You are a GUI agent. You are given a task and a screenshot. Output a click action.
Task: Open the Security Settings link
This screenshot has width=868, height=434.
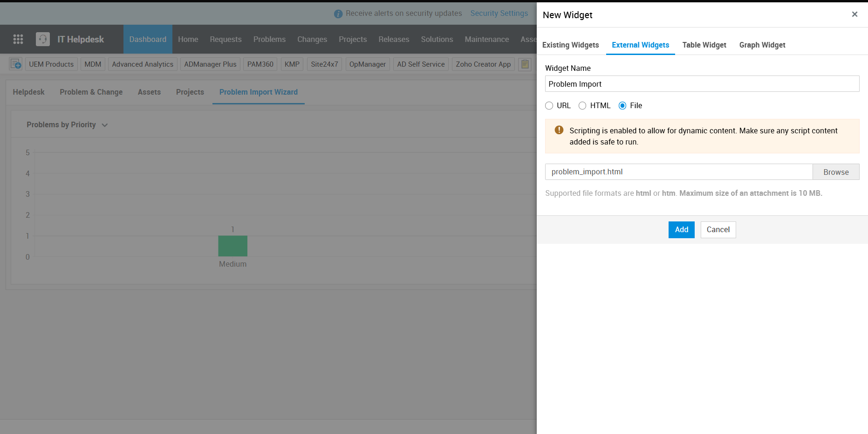(499, 13)
